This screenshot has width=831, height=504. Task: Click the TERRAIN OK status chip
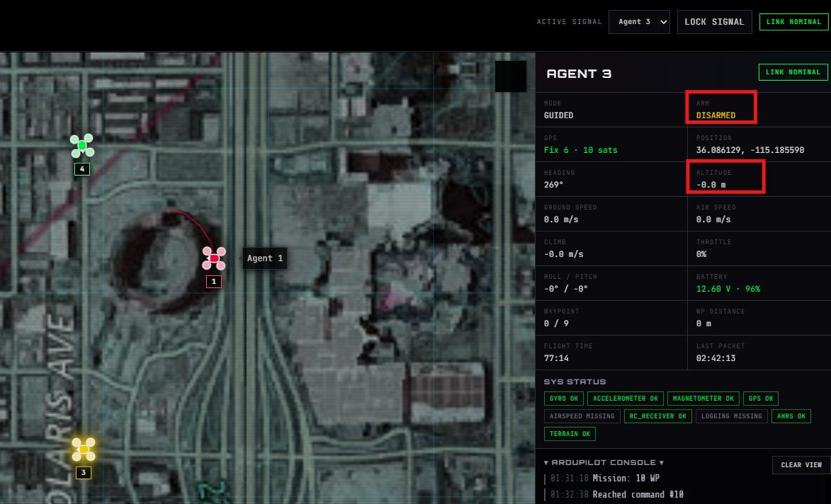click(570, 434)
